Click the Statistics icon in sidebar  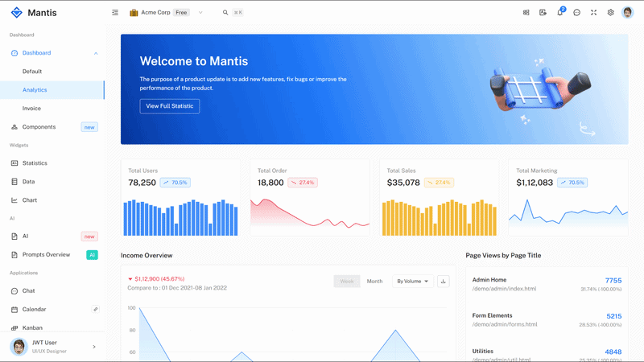coord(14,163)
